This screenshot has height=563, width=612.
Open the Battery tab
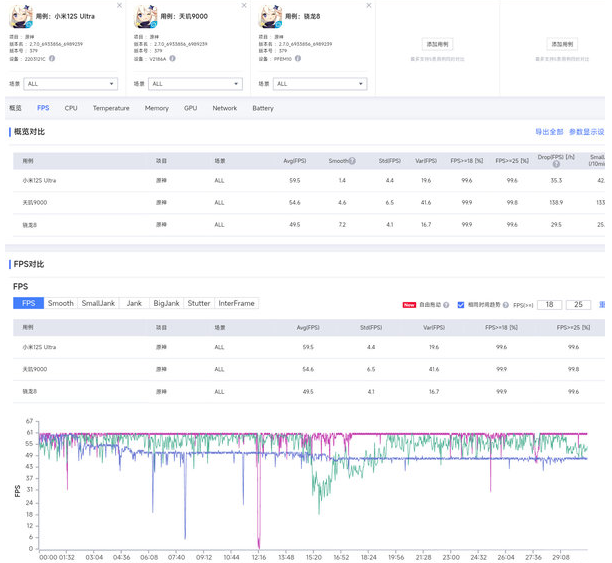pos(263,108)
